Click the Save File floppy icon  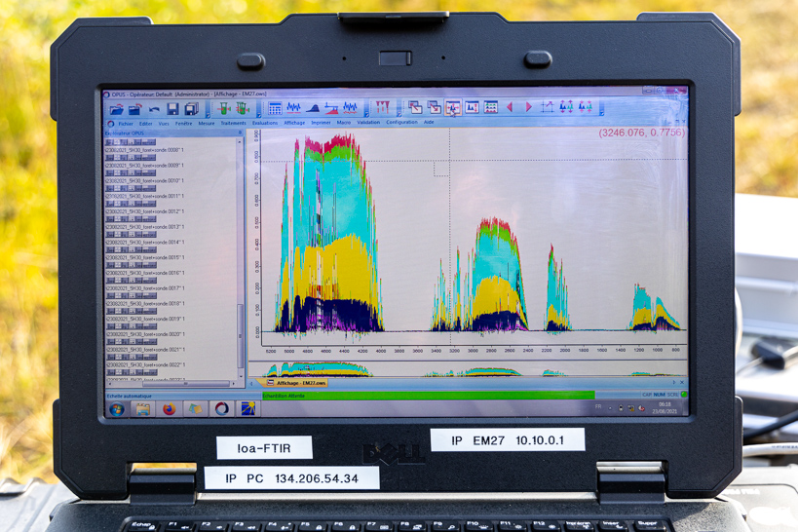coord(172,109)
